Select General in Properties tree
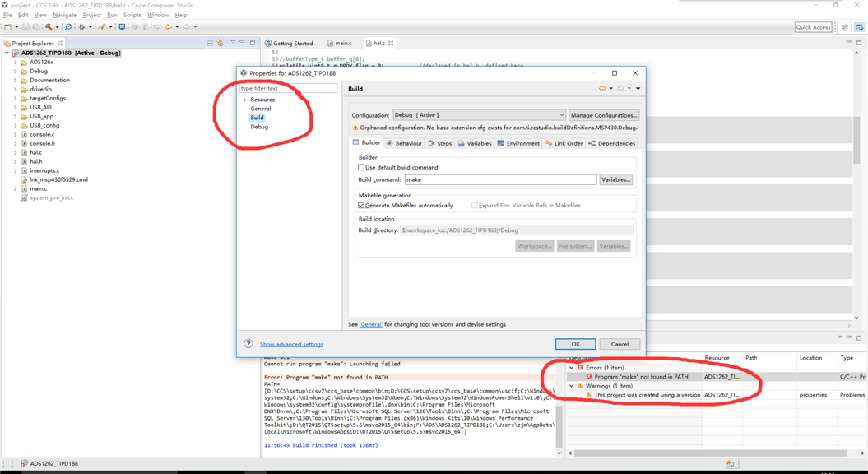This screenshot has height=474, width=868. pyautogui.click(x=261, y=109)
